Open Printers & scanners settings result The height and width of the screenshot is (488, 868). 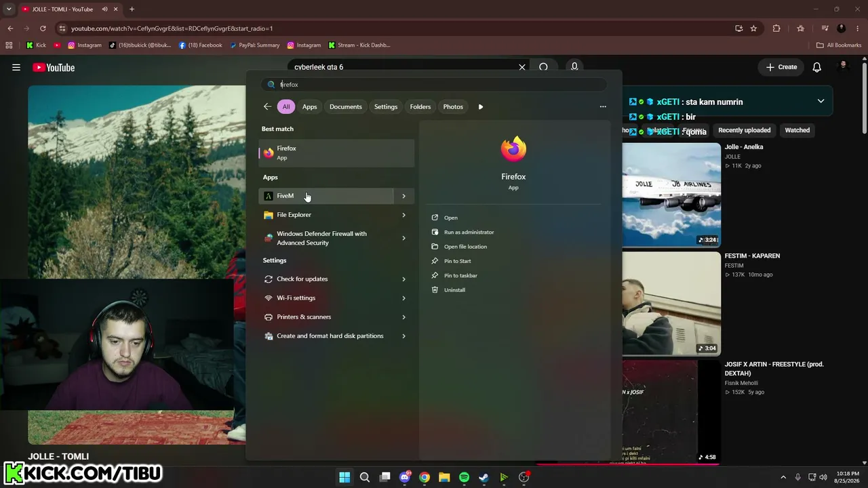click(326, 317)
